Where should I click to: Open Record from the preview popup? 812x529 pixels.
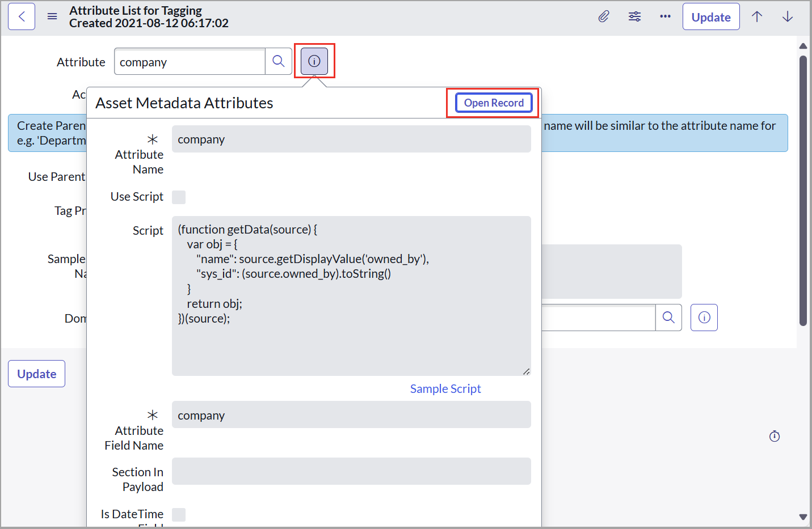(x=493, y=103)
